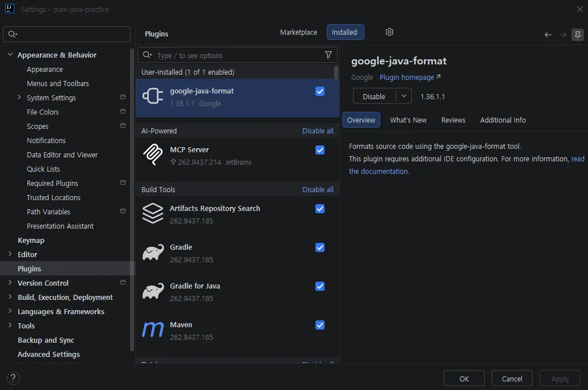The height and width of the screenshot is (390, 588).
Task: Open the Disable button dropdown arrow
Action: (x=404, y=96)
